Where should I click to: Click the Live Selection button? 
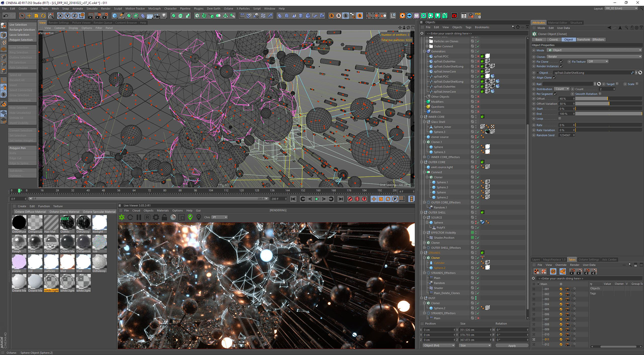[22, 25]
